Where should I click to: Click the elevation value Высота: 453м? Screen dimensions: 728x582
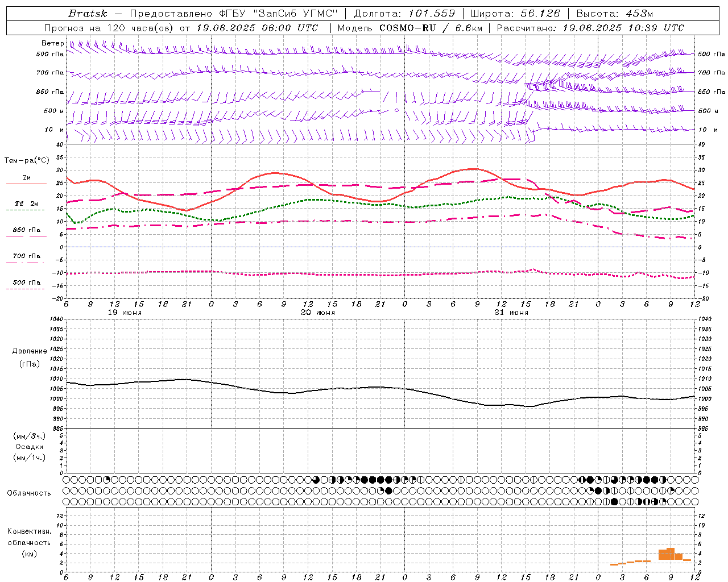tap(615, 13)
